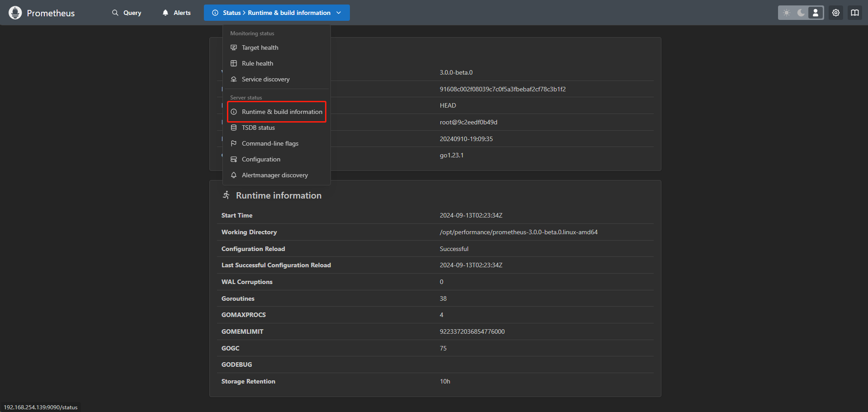Click the GOMAXPROCS label
The width and height of the screenshot is (868, 412).
[x=244, y=315]
